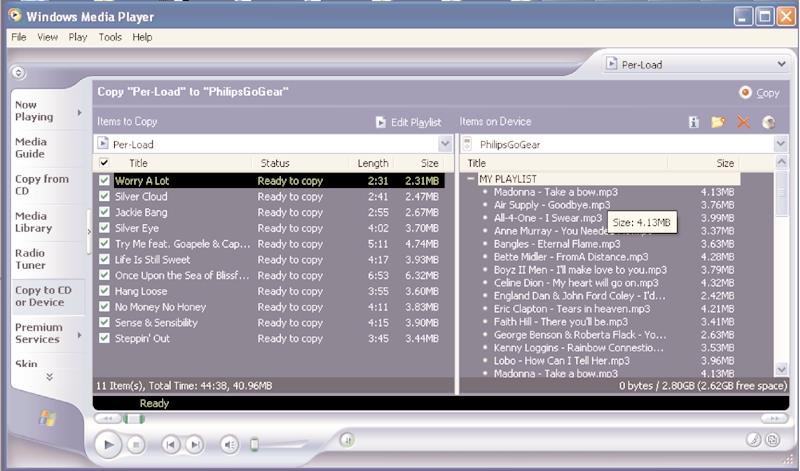The image size is (800, 471).
Task: Click the seek bar thumb
Action: pyautogui.click(x=134, y=419)
